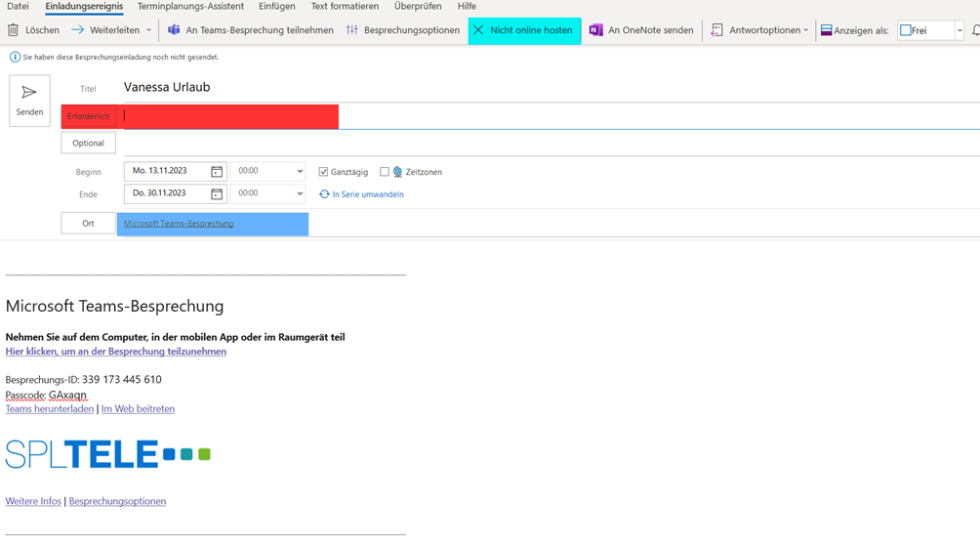
Task: Enable the Zeitzonen checkbox
Action: (x=385, y=171)
